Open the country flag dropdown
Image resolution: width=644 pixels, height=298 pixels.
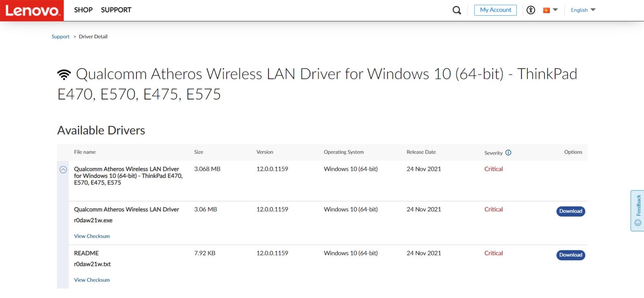click(550, 10)
